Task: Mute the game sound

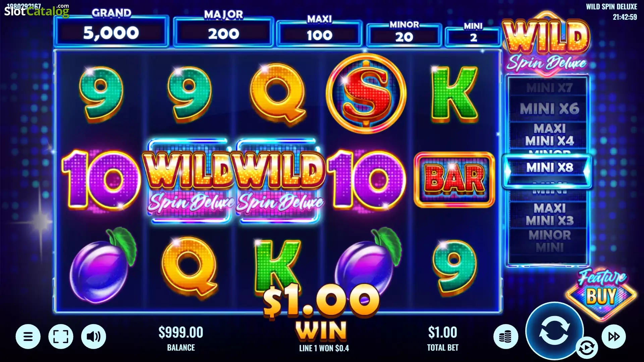Action: click(x=94, y=336)
